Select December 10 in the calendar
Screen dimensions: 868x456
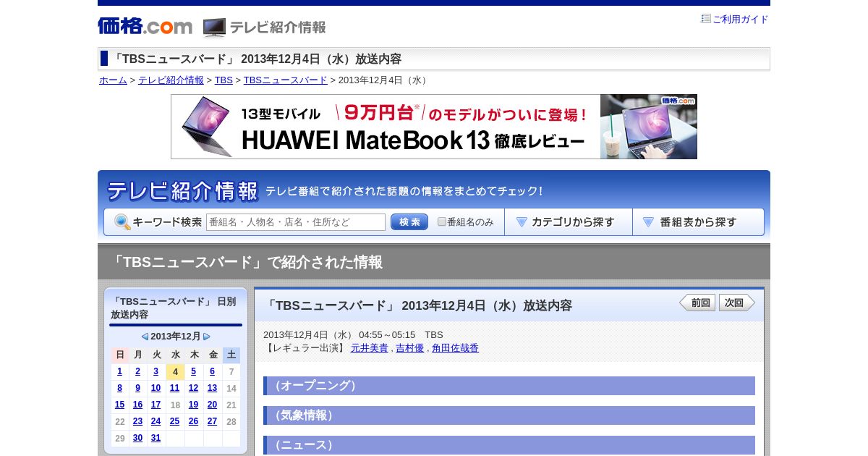(156, 388)
